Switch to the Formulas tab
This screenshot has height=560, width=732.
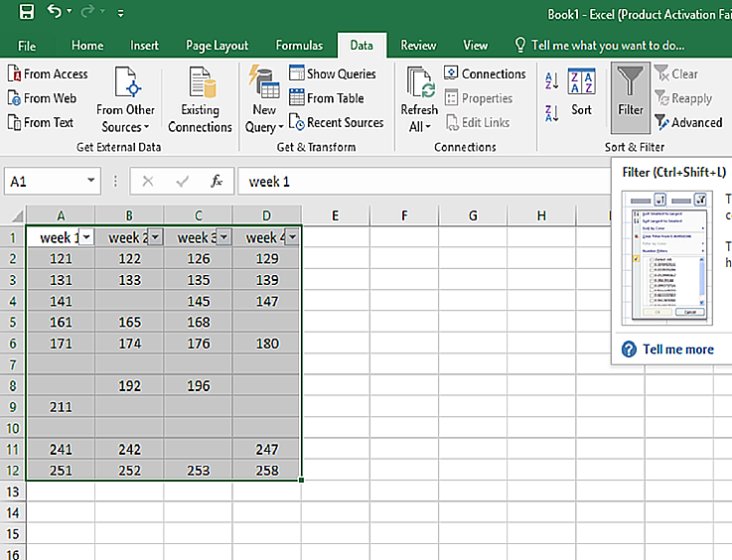pyautogui.click(x=299, y=46)
